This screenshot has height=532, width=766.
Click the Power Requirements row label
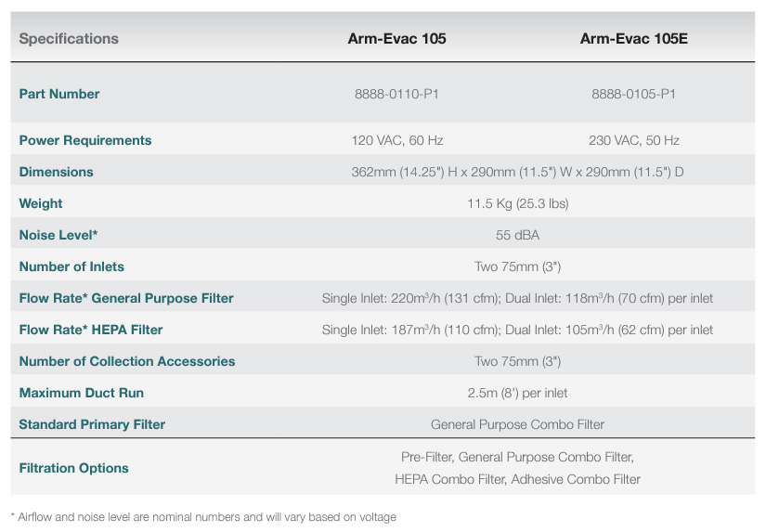pos(85,140)
